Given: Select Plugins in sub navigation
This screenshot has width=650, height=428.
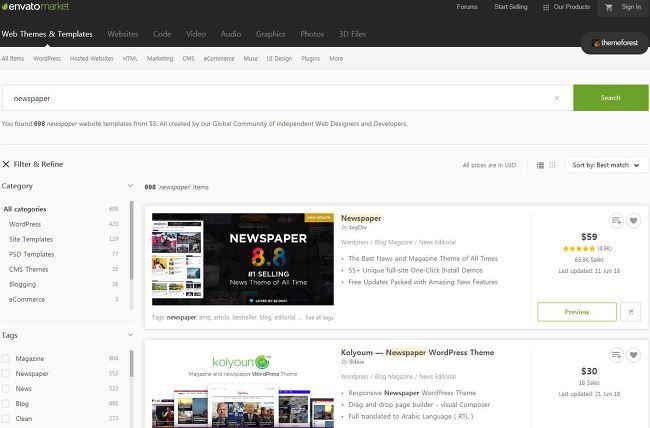Looking at the screenshot, I should click(x=310, y=58).
